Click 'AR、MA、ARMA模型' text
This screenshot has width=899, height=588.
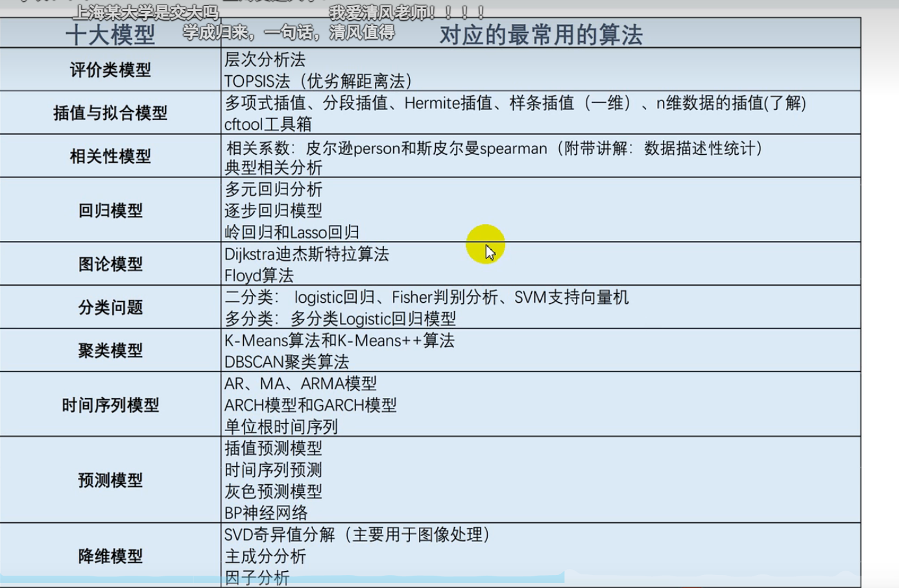coord(300,384)
